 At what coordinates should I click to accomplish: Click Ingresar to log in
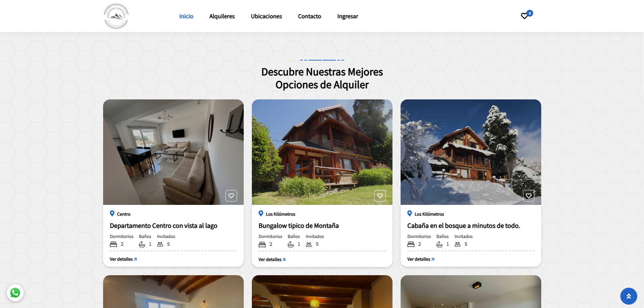point(348,16)
